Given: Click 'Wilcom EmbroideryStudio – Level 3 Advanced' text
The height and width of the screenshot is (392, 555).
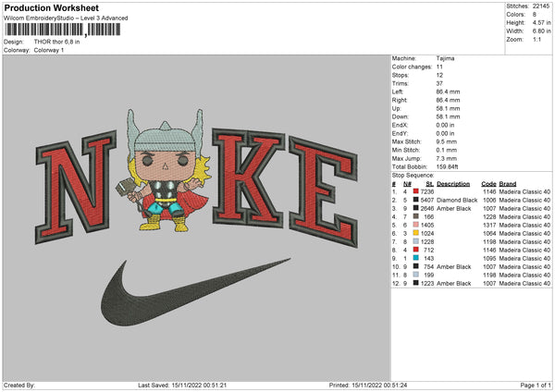Looking at the screenshot, I should tap(66, 18).
